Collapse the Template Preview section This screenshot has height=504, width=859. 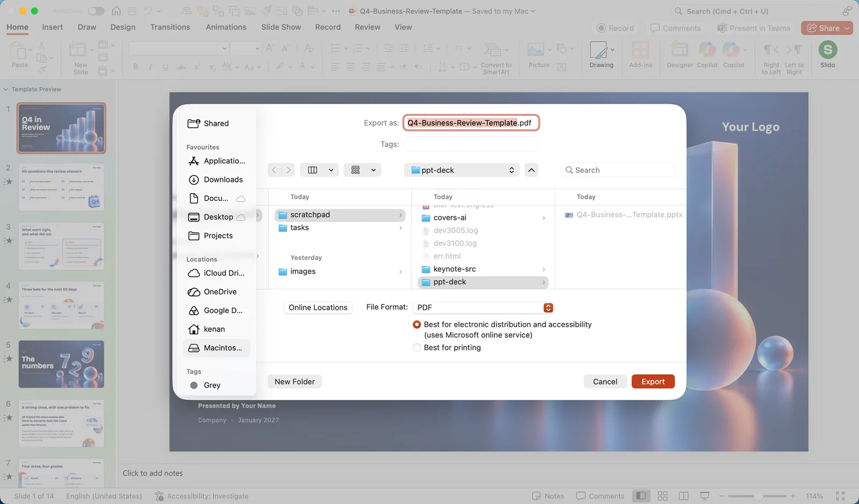6,89
